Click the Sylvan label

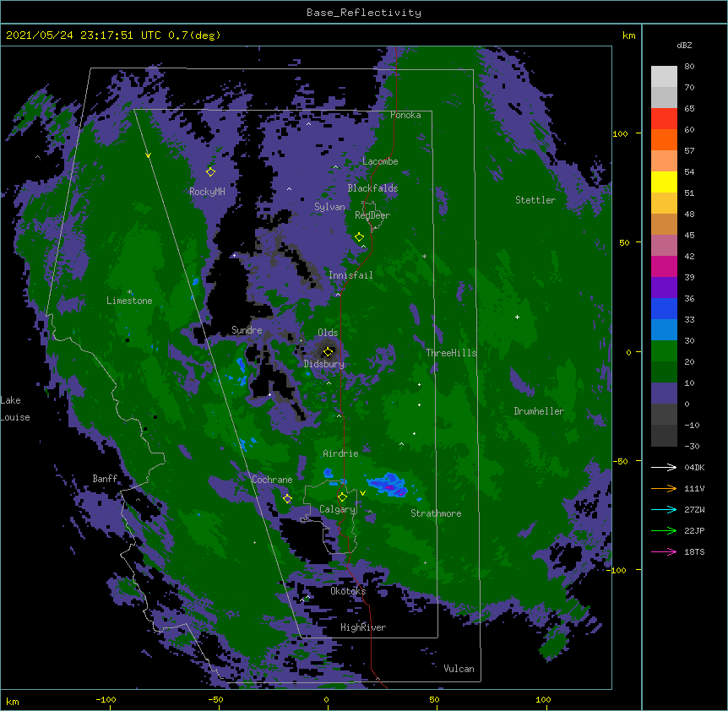pos(329,207)
